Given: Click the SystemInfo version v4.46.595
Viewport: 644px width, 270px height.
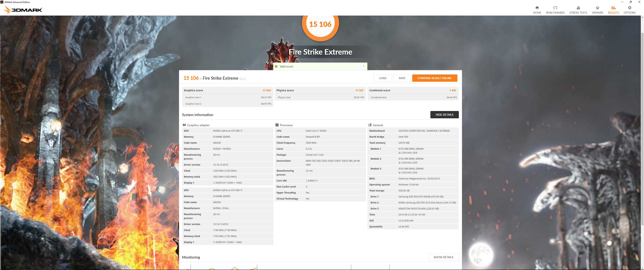Looking at the screenshot, I should [403, 227].
